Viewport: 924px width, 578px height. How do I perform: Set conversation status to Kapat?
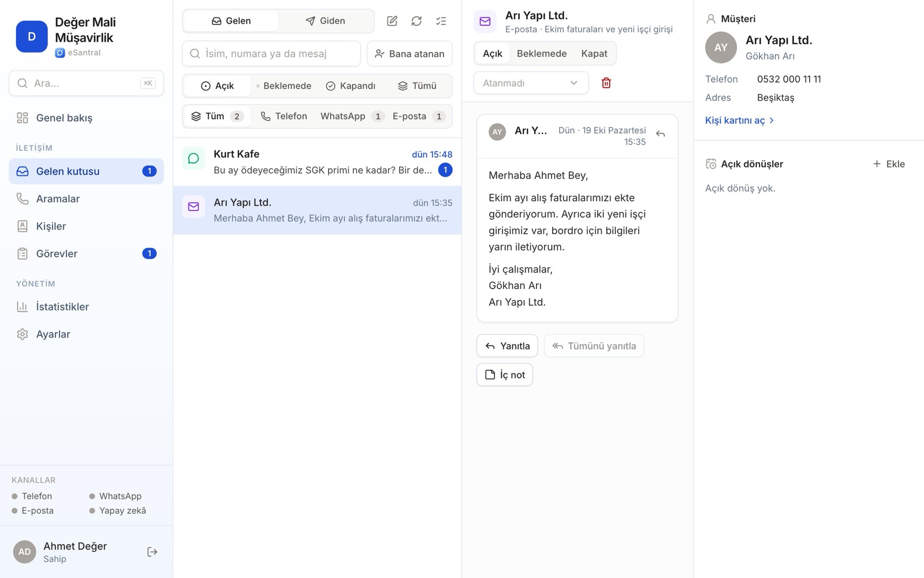point(594,53)
